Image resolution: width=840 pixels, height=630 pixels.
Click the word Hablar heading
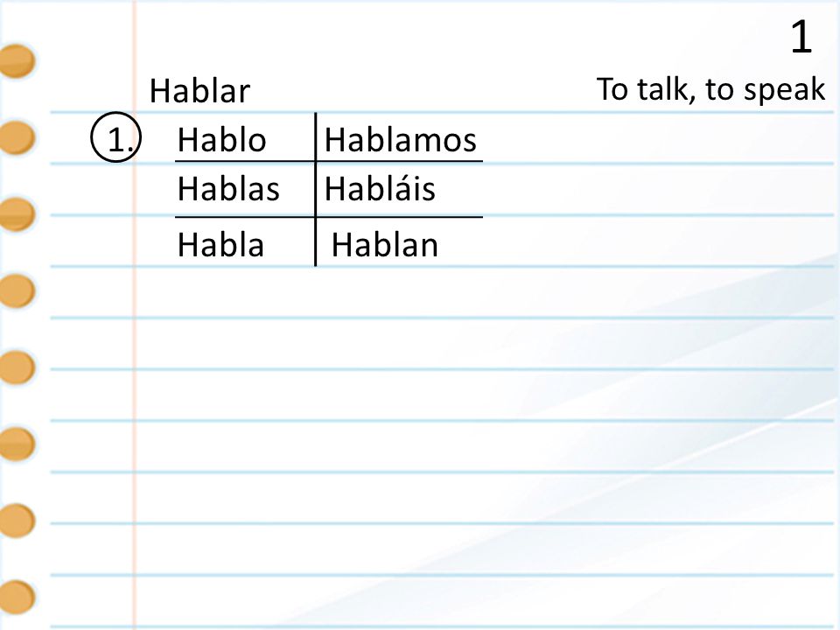[199, 91]
